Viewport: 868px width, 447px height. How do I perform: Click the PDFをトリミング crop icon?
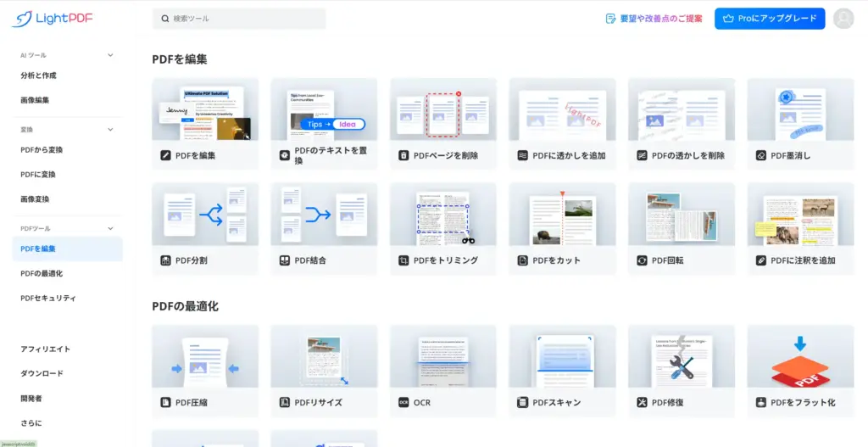tap(404, 260)
